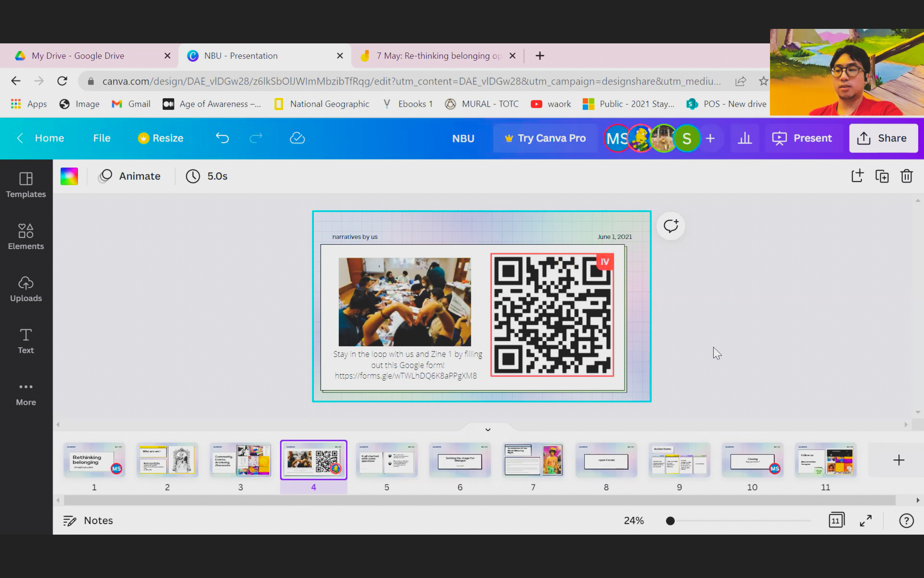Open the Elements panel

point(26,237)
